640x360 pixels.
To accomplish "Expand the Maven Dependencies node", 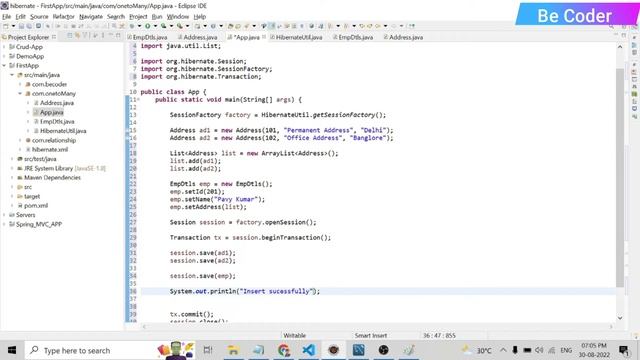I will pos(12,178).
